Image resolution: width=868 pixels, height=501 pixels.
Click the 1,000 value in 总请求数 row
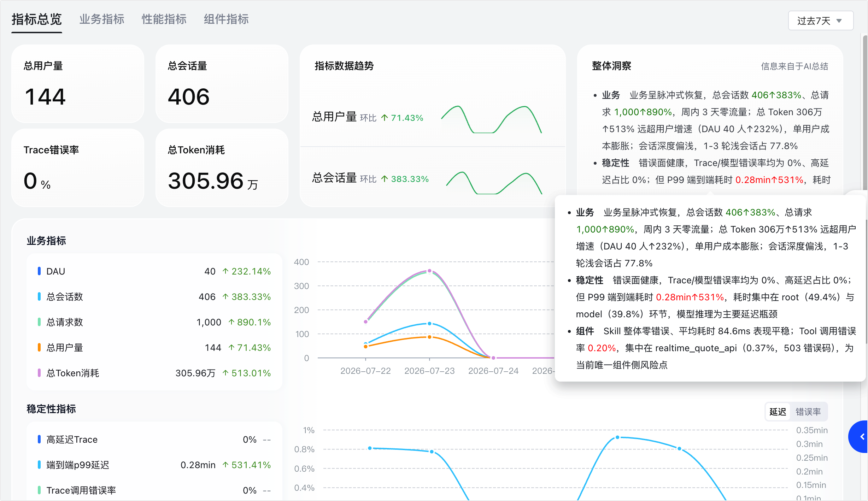pos(209,322)
